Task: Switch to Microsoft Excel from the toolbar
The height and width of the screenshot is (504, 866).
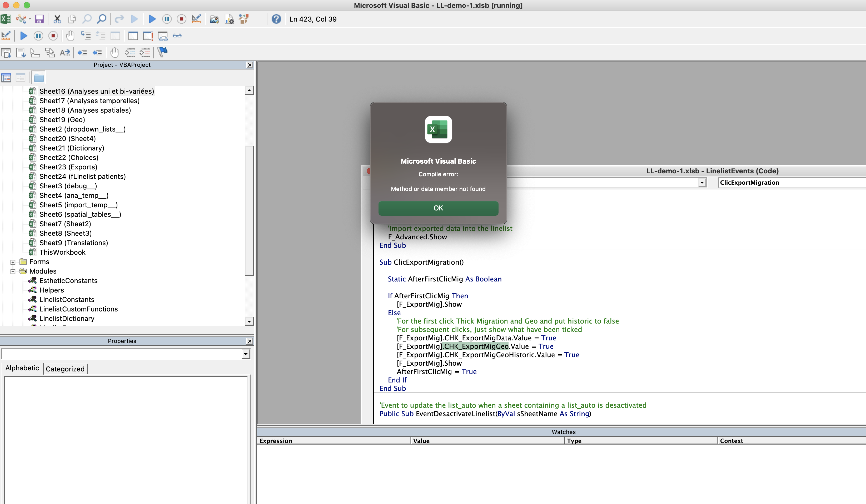Action: [6, 19]
